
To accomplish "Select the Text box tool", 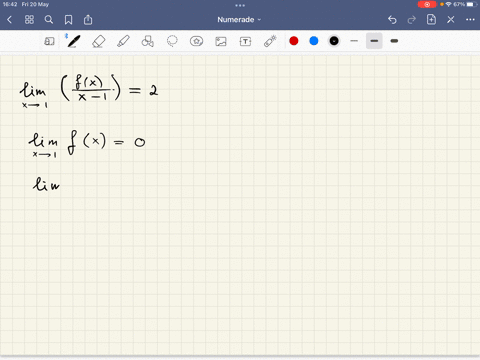I will pos(245,41).
